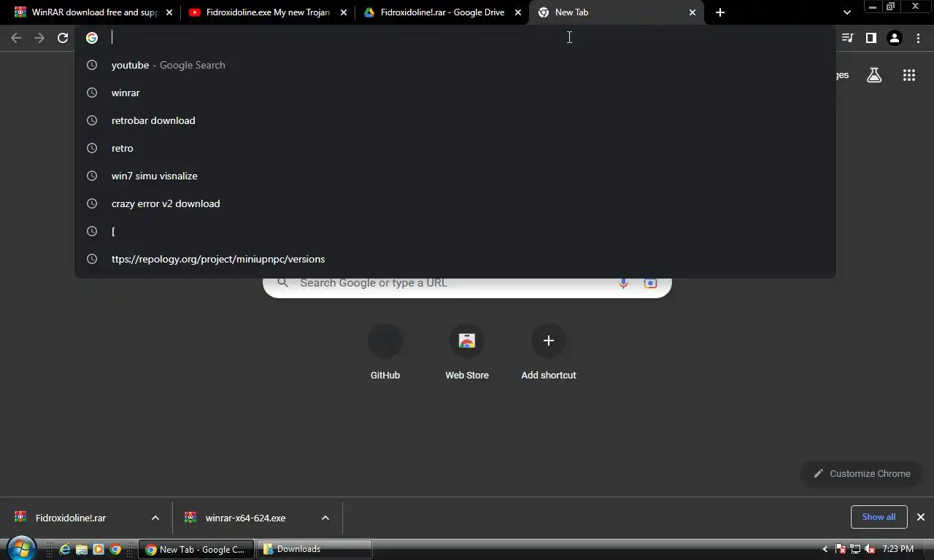
Task: Click the muted volume tray icon
Action: pos(870,549)
